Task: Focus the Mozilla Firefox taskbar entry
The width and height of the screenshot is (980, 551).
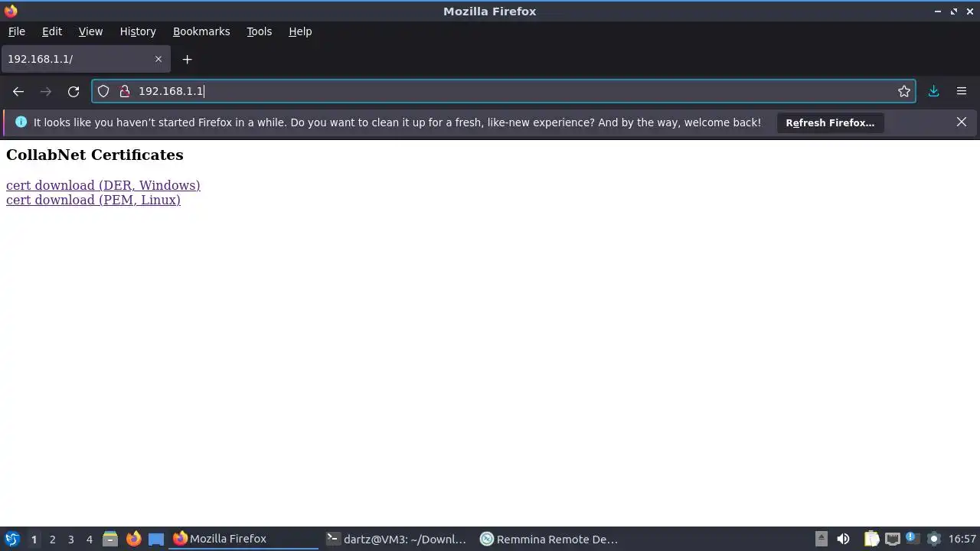Action: 244,539
